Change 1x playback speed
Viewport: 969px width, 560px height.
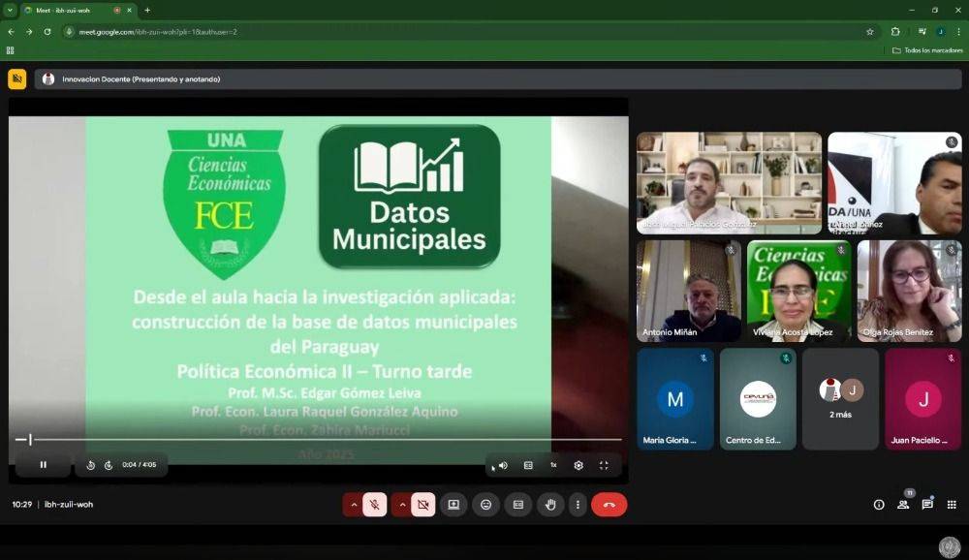(553, 465)
